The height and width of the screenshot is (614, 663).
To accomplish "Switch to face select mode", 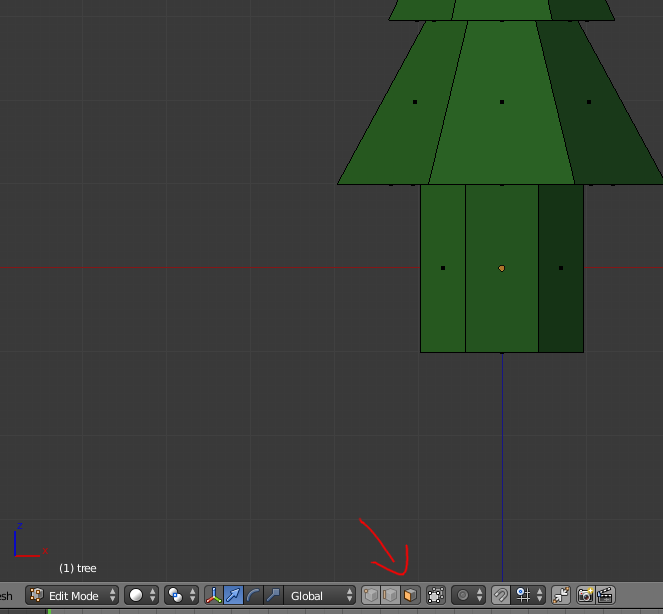I will click(x=410, y=595).
